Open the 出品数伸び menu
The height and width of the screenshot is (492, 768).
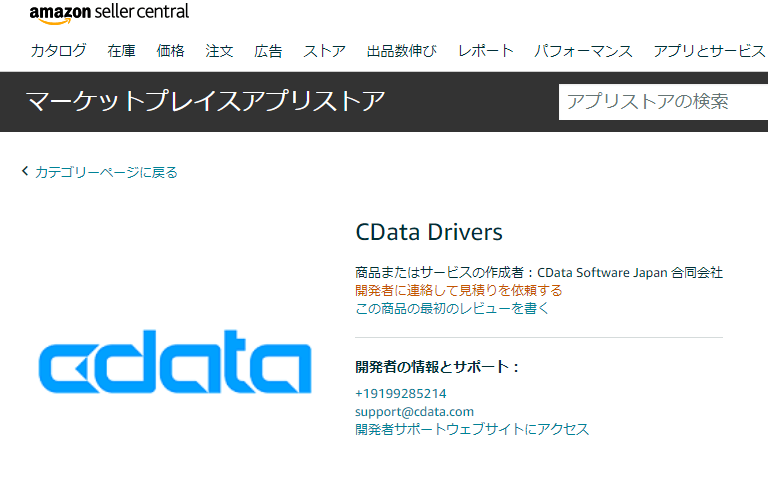[x=402, y=50]
